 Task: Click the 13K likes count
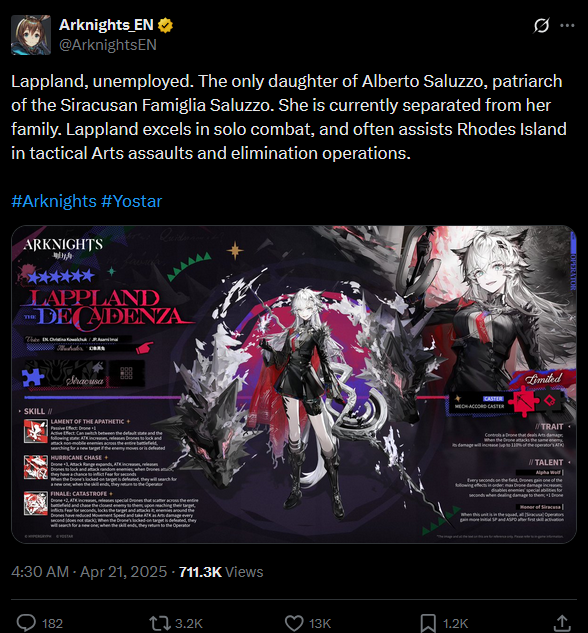(320, 623)
